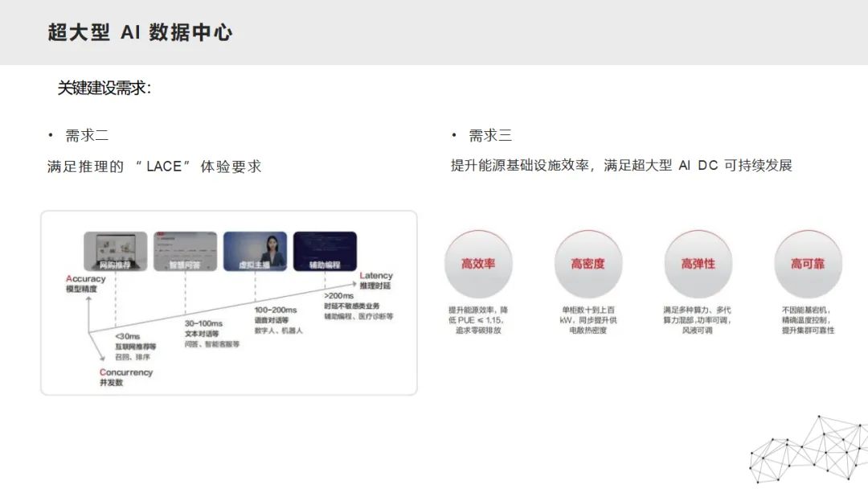
Task: Click the 辅助编程 dark thumbnail
Action: coord(325,252)
